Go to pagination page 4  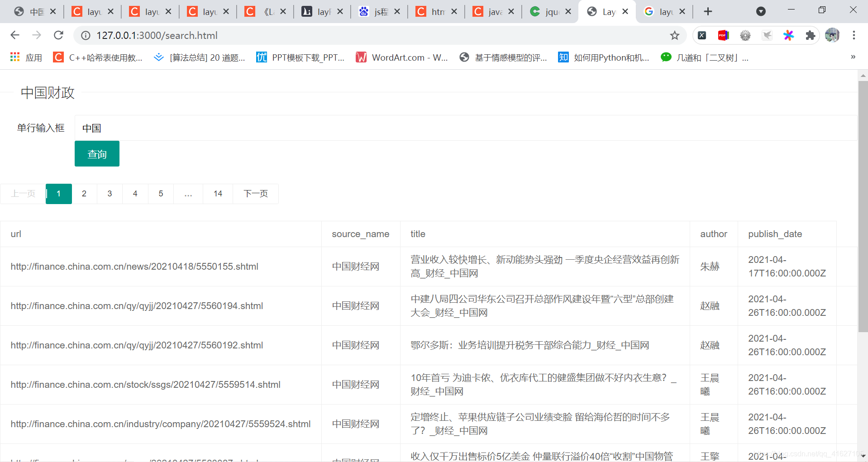(x=135, y=194)
